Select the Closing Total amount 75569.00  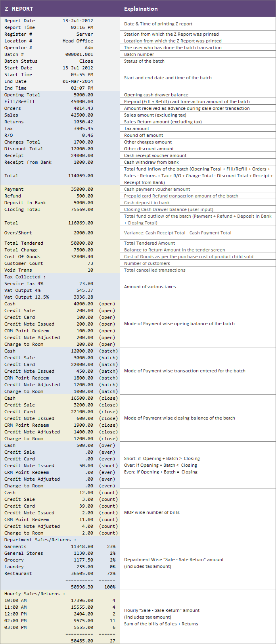pyautogui.click(x=82, y=209)
